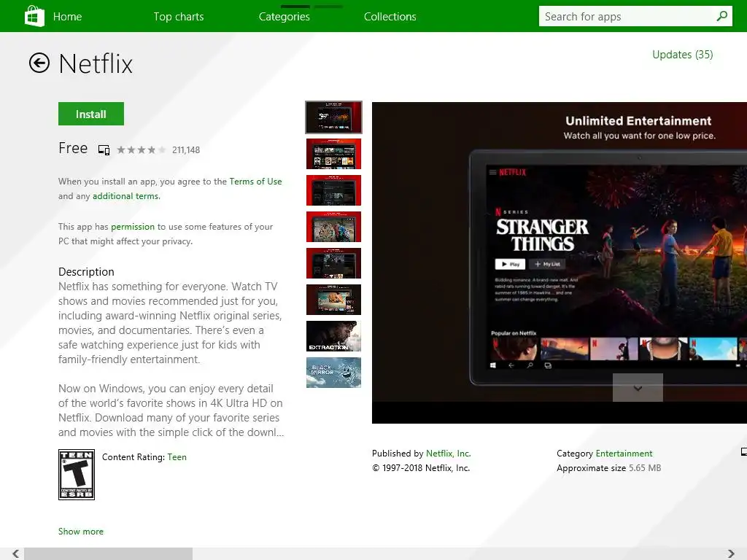This screenshot has width=747, height=560.
Task: Expand screenshots with the down chevron
Action: click(x=638, y=388)
